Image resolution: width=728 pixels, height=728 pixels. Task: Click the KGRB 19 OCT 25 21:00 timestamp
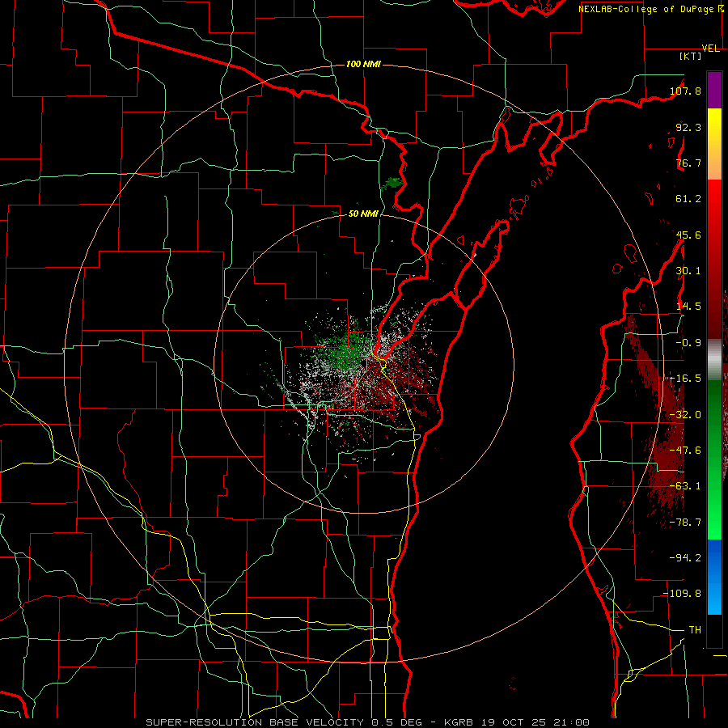(517, 722)
